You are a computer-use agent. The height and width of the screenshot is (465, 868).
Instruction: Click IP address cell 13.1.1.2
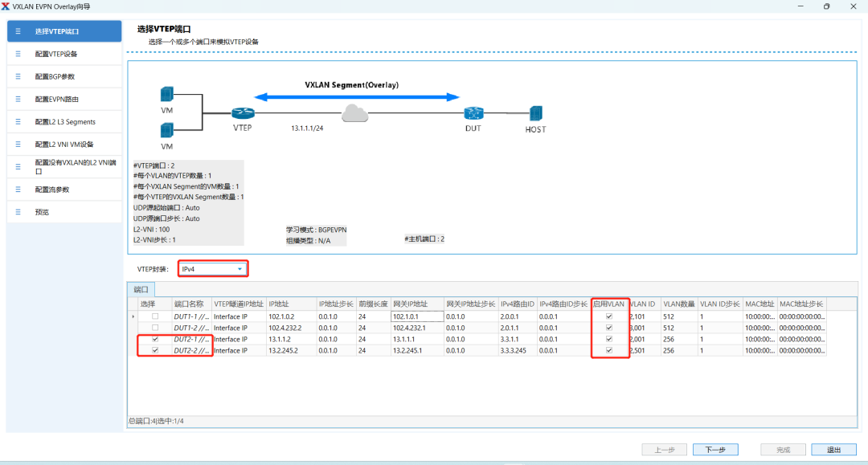click(292, 340)
